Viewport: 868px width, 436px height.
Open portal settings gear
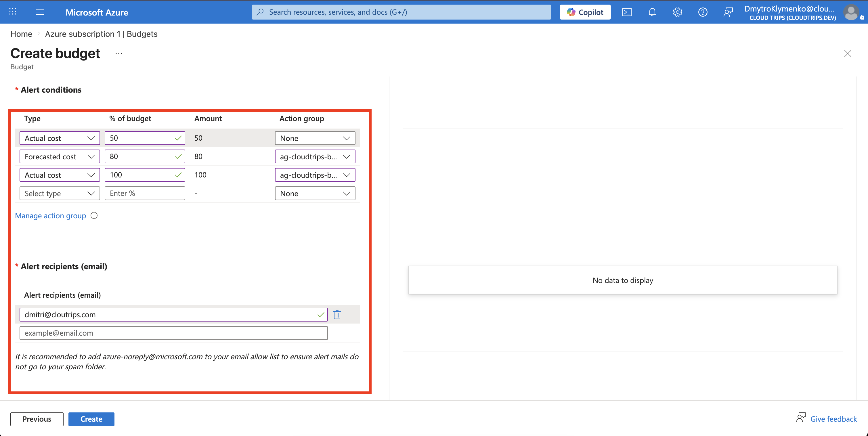(677, 12)
